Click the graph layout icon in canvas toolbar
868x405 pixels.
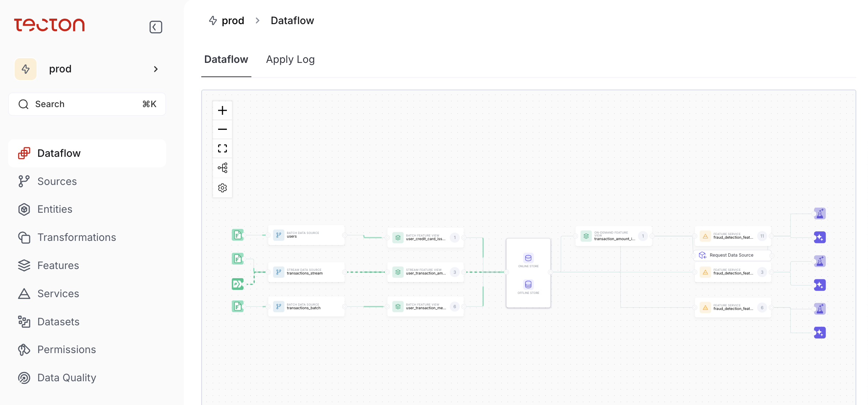[x=222, y=168]
